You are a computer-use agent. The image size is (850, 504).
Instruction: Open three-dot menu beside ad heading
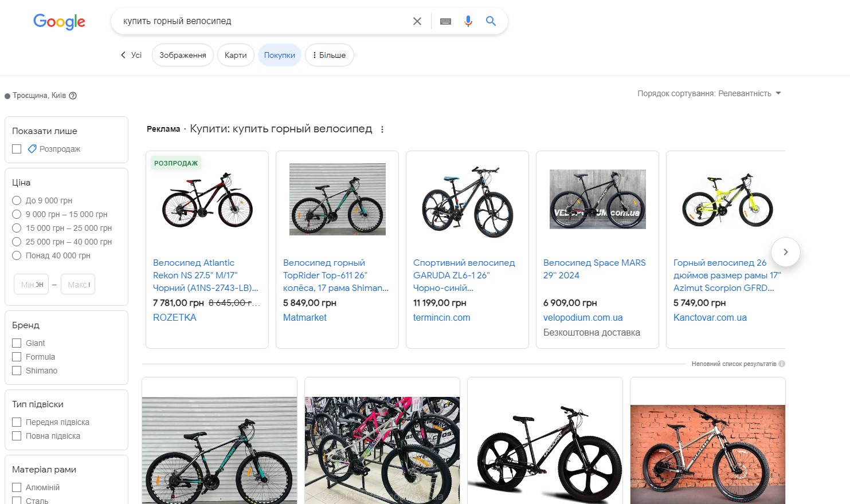tap(382, 129)
